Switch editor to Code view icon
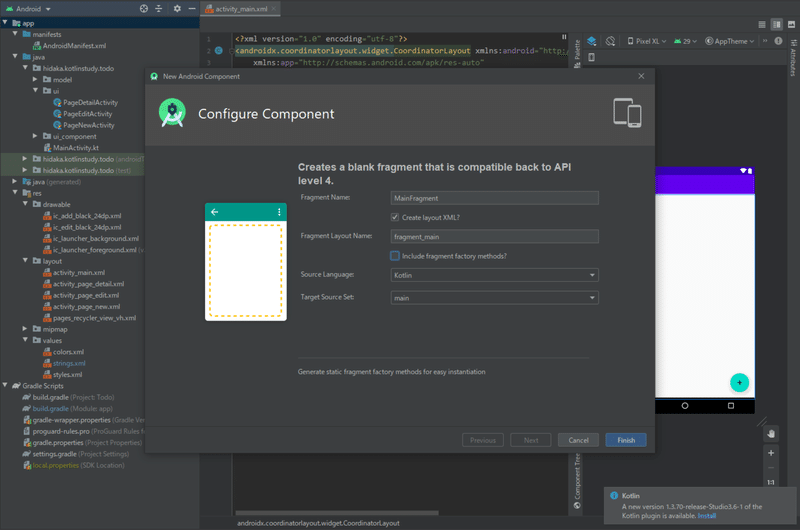The image size is (800, 530). tap(762, 24)
